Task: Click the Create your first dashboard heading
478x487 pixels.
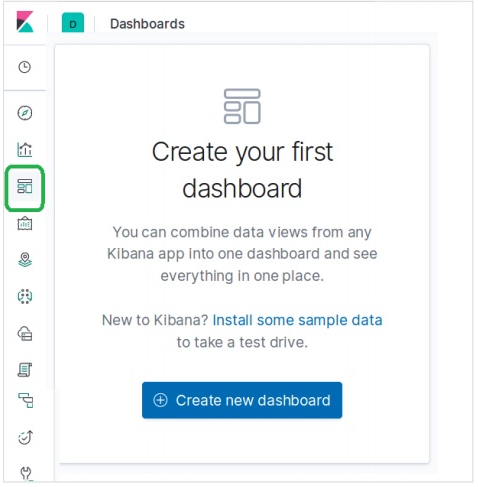Action: pos(242,170)
